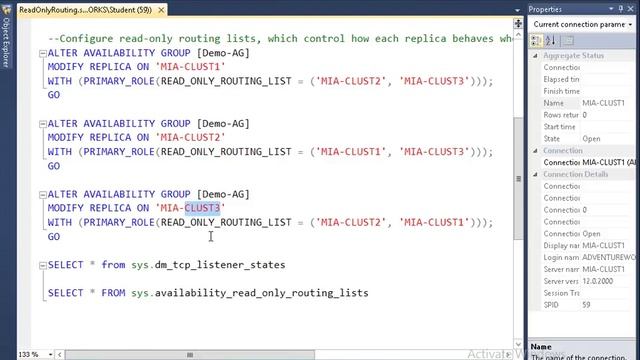Click the green comment line about routing lists
The height and width of the screenshot is (360, 640).
[x=280, y=39]
